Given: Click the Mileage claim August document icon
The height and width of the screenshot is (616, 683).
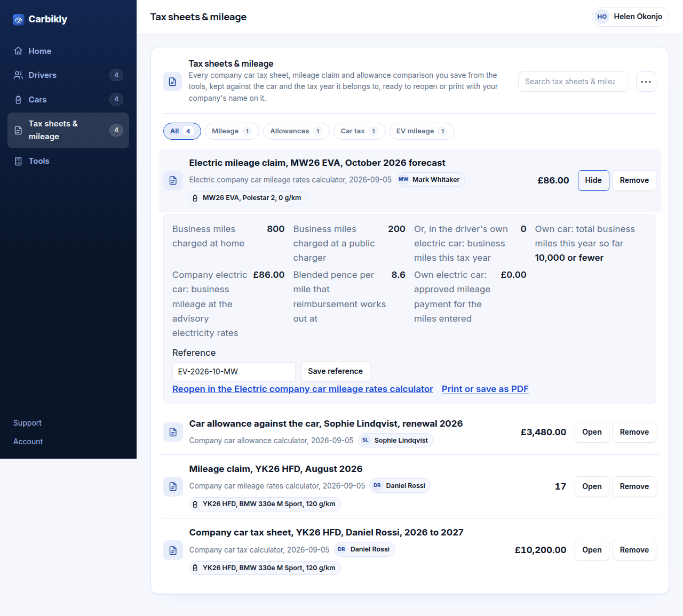Looking at the screenshot, I should pyautogui.click(x=173, y=486).
